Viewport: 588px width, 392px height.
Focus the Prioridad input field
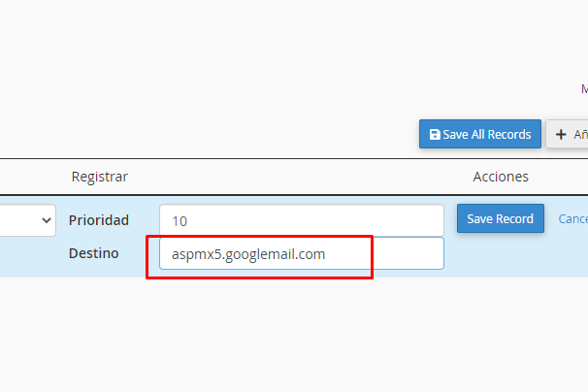coord(301,220)
